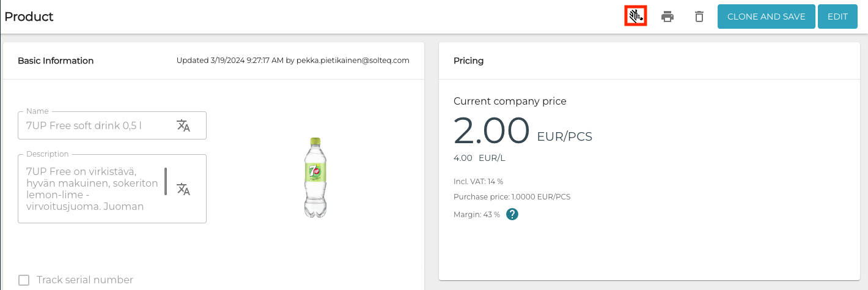Open translations for the Name field
Image resolution: width=868 pixels, height=290 pixels.
183,125
